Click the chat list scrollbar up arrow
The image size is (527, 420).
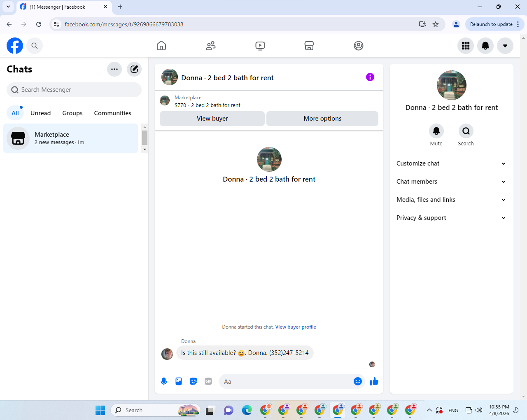[x=145, y=127]
